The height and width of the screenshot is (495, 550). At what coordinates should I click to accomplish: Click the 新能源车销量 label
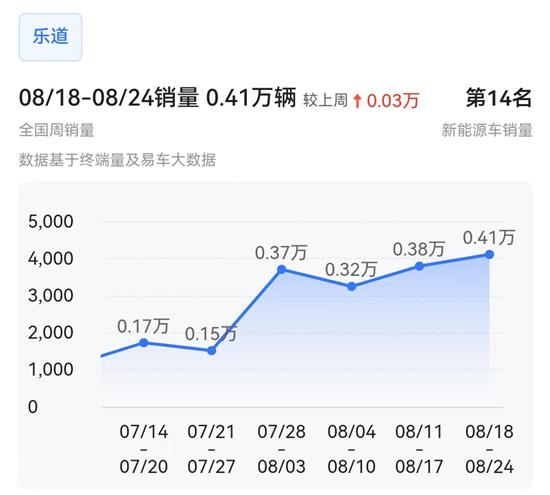pyautogui.click(x=487, y=130)
